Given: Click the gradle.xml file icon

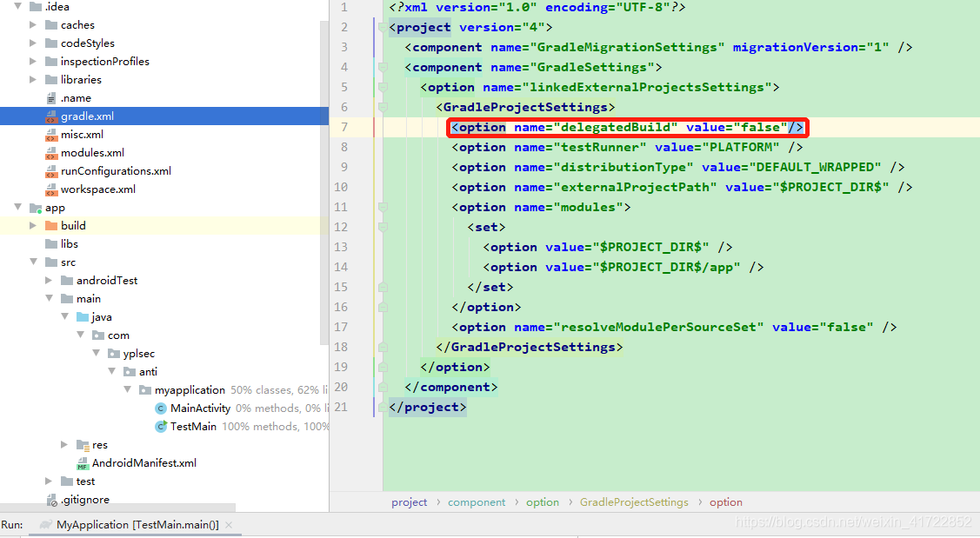Looking at the screenshot, I should click(x=51, y=116).
